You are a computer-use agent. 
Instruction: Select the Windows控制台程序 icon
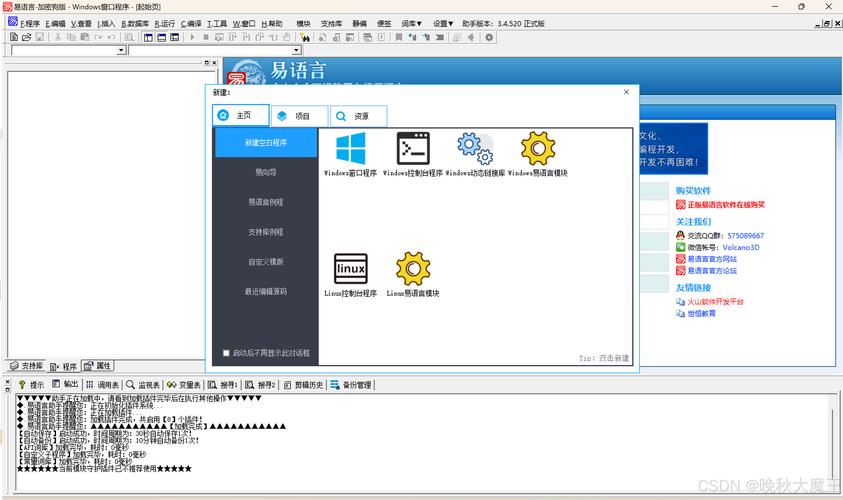point(413,148)
